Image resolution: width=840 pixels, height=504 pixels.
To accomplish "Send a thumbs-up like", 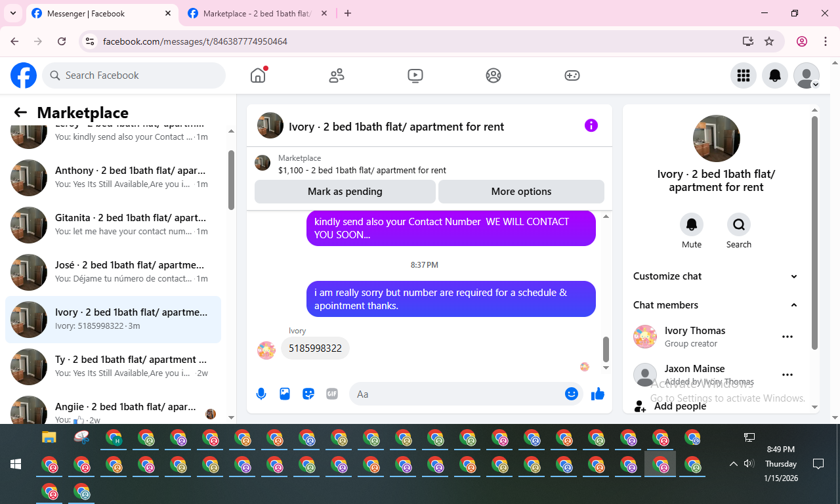I will point(598,394).
